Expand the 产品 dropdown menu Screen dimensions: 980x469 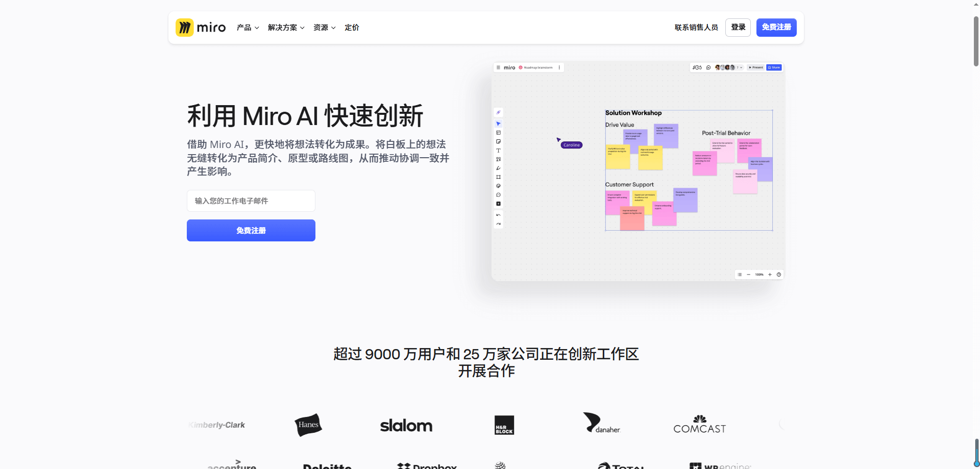248,28
